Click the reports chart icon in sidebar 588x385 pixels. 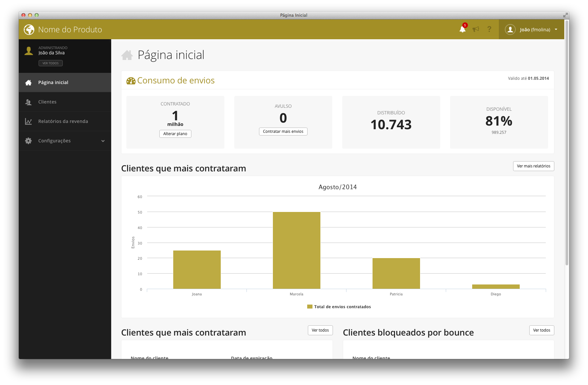click(x=29, y=121)
